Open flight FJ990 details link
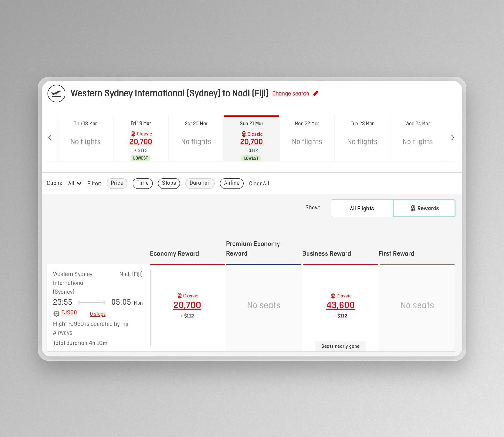This screenshot has height=437, width=504. pos(69,312)
